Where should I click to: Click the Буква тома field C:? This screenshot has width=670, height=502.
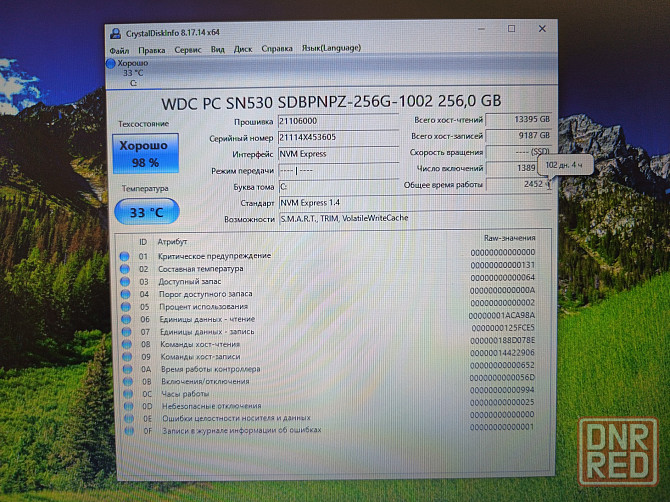pos(338,187)
